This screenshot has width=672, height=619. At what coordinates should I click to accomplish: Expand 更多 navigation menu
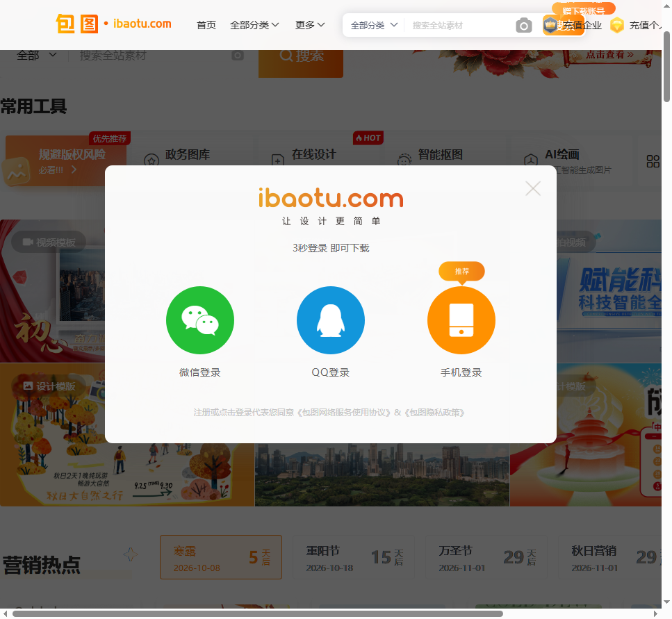point(310,25)
